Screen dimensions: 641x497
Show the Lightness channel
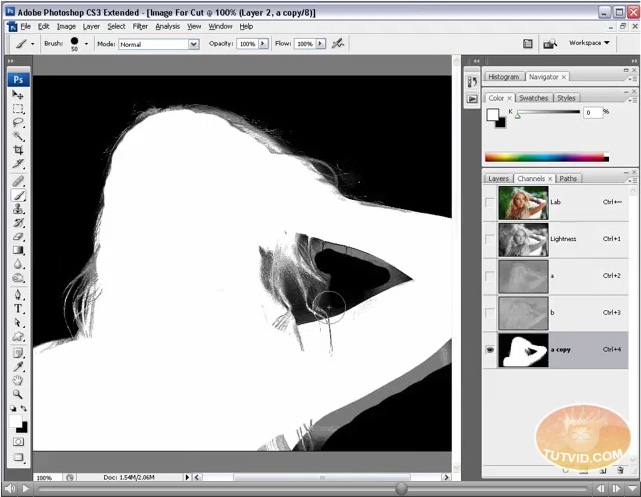pyautogui.click(x=490, y=239)
